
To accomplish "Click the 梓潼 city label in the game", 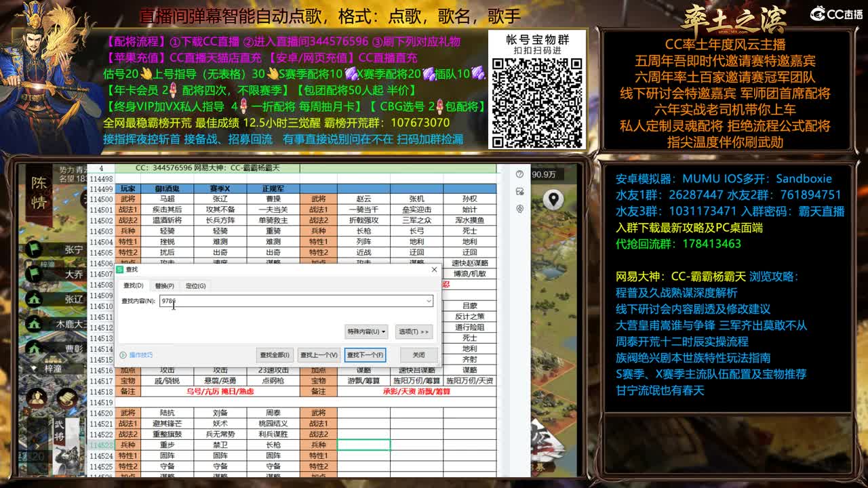I will (52, 369).
